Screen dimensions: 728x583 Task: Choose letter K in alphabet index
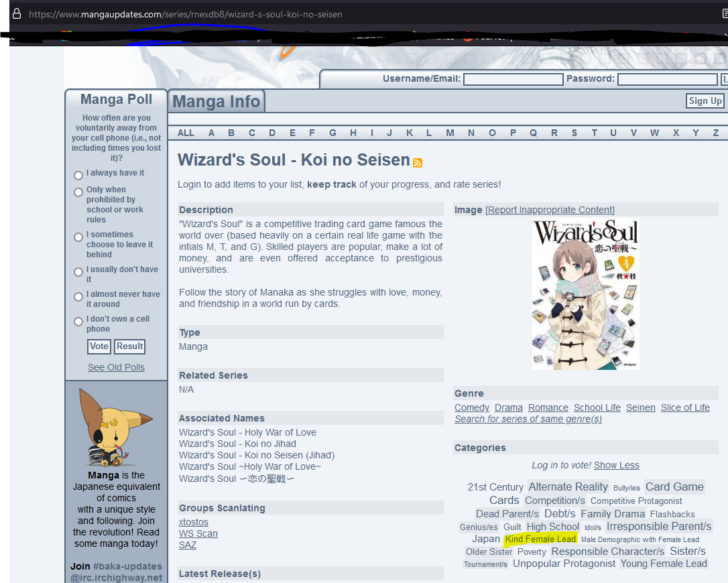pyautogui.click(x=410, y=133)
